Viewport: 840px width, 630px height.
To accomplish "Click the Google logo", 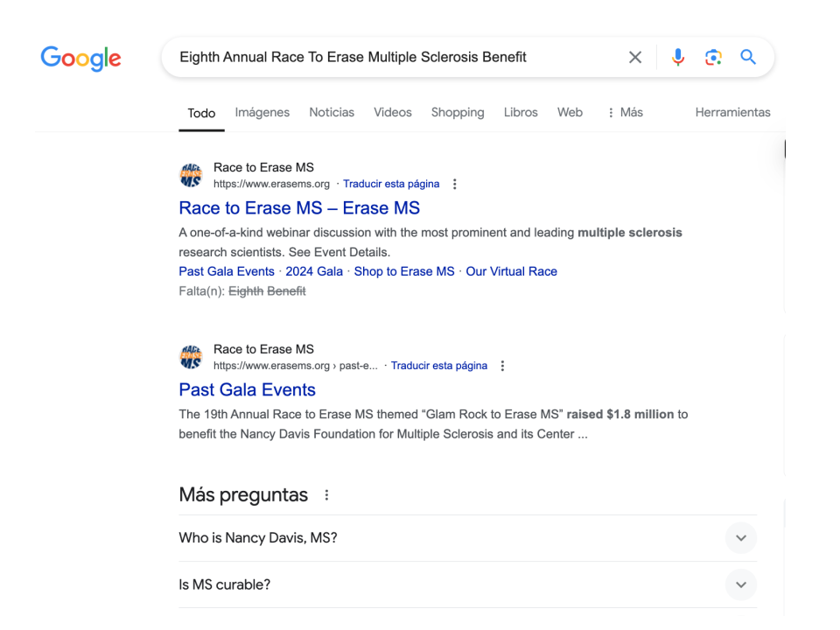I will [x=80, y=59].
